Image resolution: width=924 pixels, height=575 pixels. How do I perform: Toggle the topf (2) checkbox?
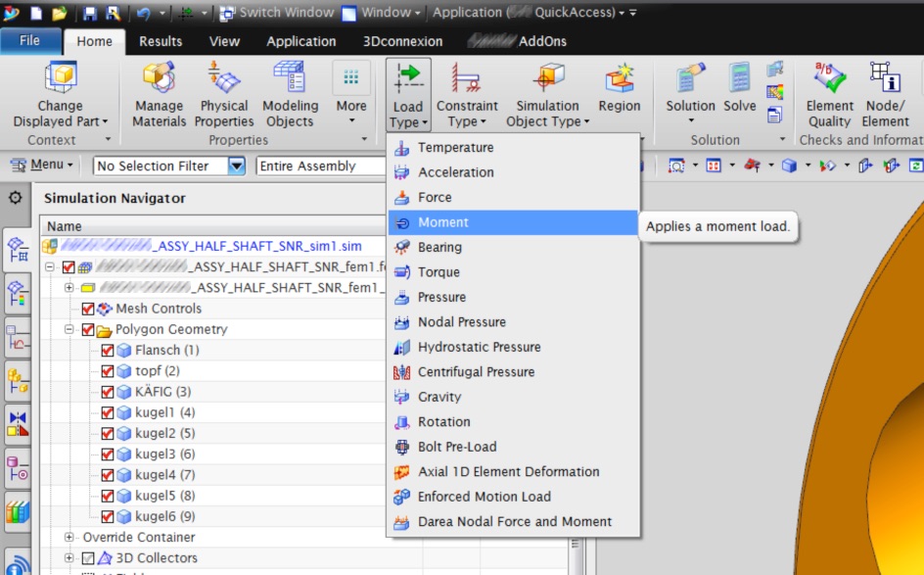[x=108, y=371]
